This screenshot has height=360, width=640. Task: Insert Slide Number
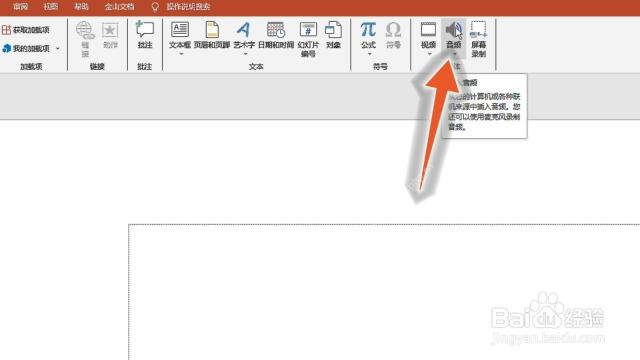308,39
